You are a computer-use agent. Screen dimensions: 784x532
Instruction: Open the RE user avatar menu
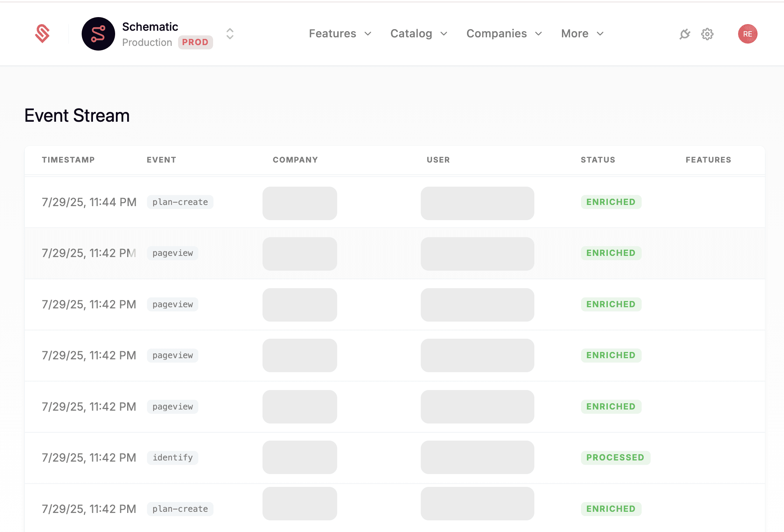pyautogui.click(x=747, y=34)
